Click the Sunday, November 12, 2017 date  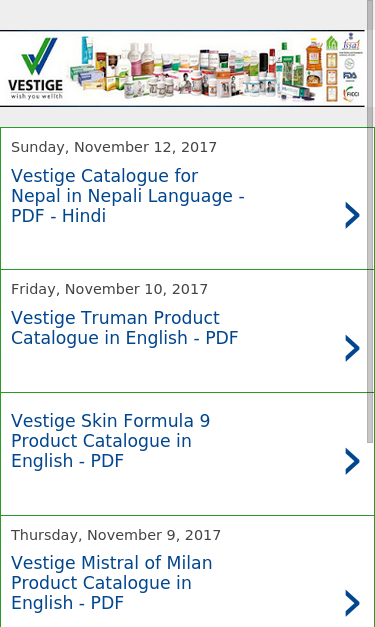[x=114, y=147]
